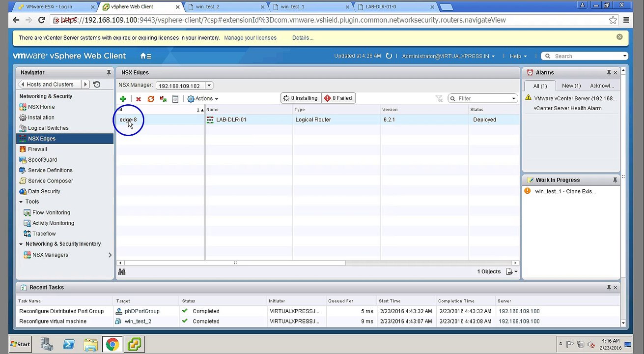The image size is (644, 354).
Task: Pin the Alarms panel
Action: 609,73
